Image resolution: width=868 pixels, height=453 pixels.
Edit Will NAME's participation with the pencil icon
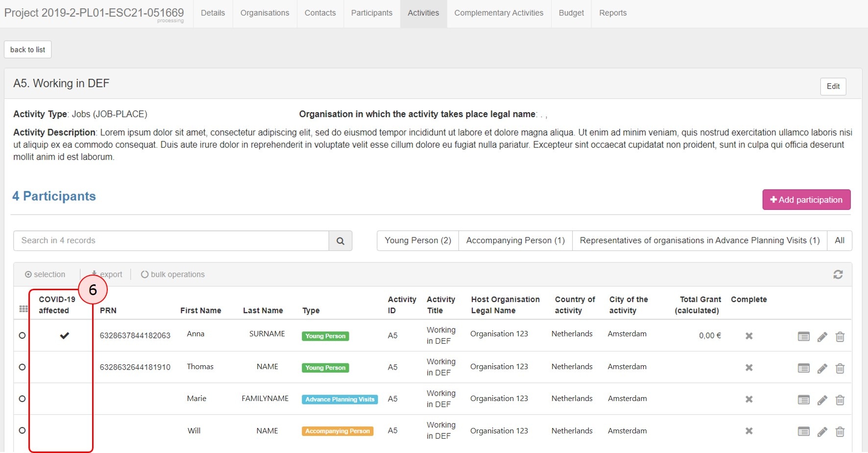point(822,431)
